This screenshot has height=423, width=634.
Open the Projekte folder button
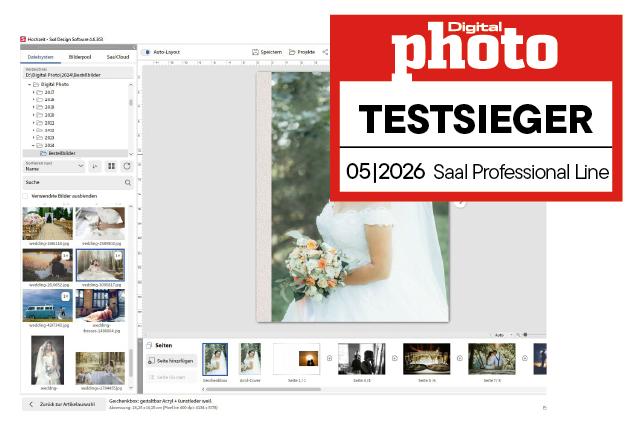tap(302, 52)
